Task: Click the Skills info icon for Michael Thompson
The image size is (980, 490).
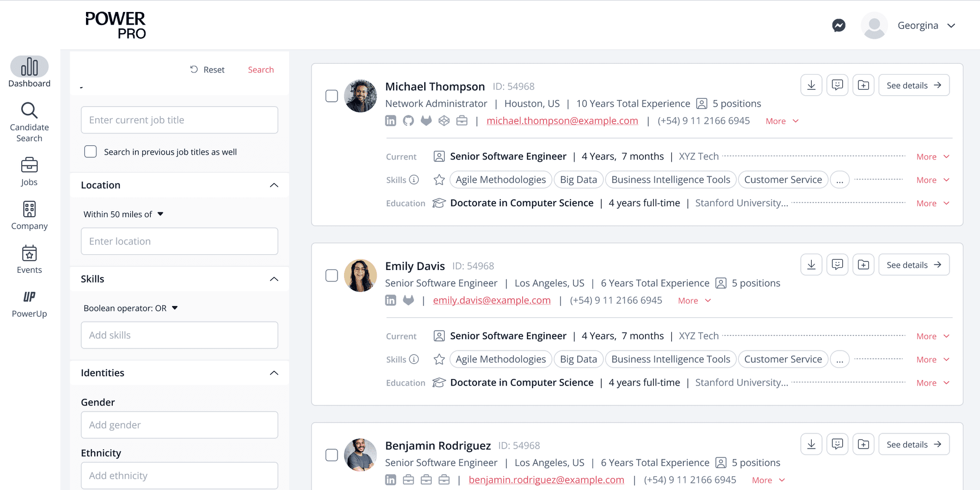Action: 414,179
